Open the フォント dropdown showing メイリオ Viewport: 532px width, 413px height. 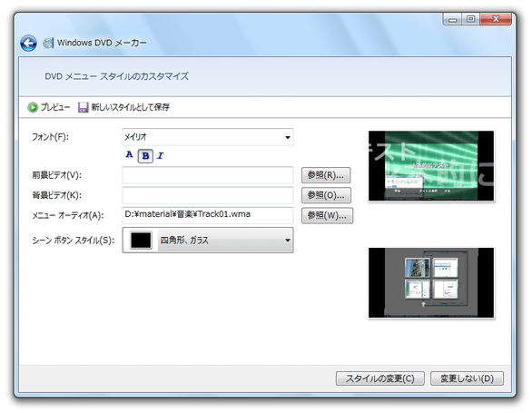208,137
